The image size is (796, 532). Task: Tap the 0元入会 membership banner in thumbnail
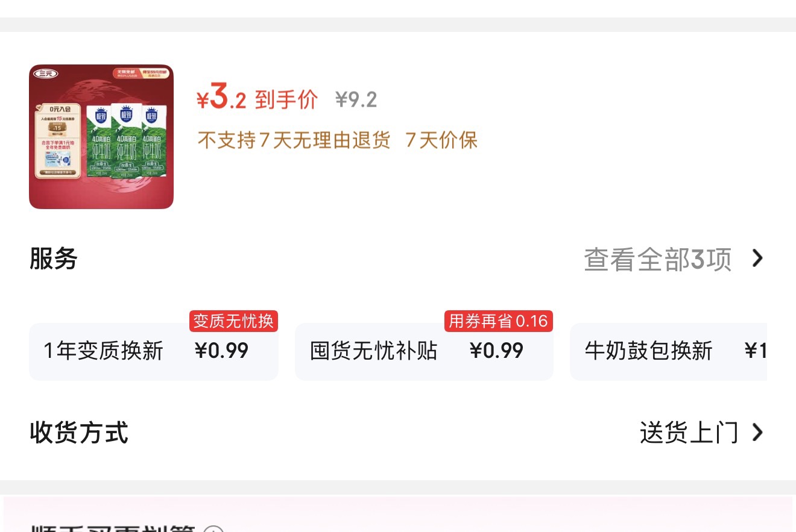58,140
